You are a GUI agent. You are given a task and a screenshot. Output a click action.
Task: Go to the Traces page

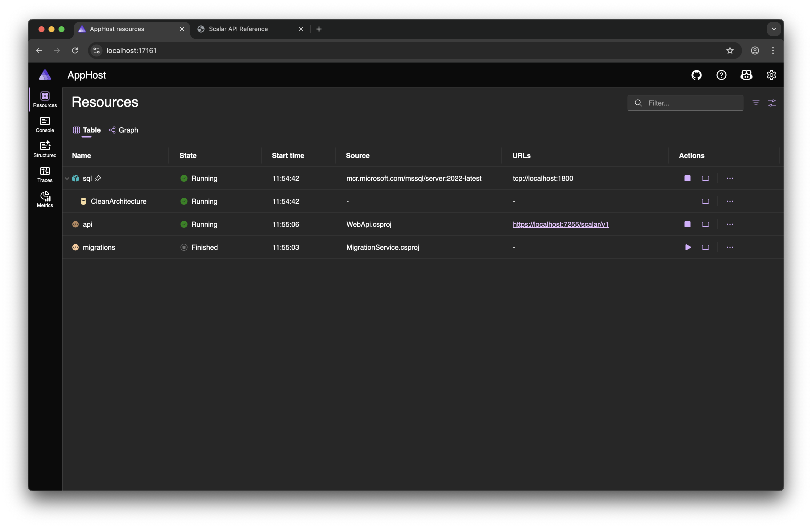(45, 175)
